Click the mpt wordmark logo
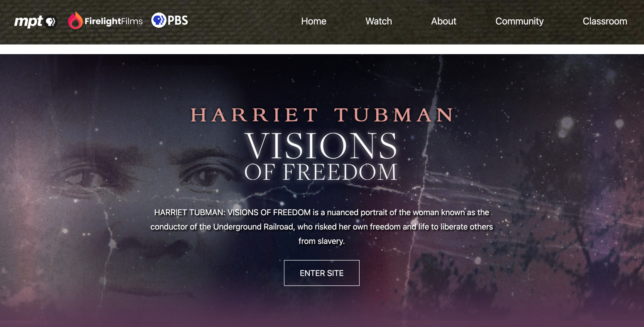 28,21
